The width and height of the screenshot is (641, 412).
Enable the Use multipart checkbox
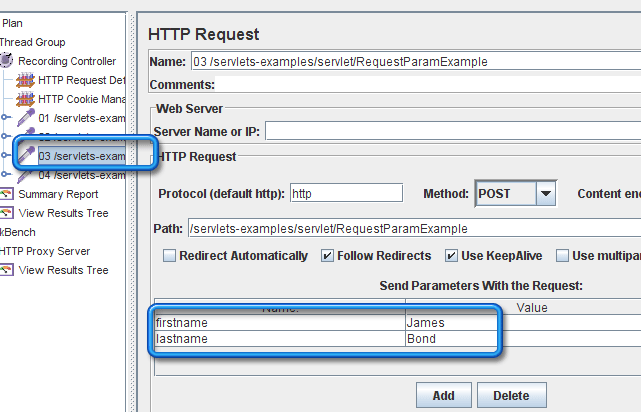563,256
